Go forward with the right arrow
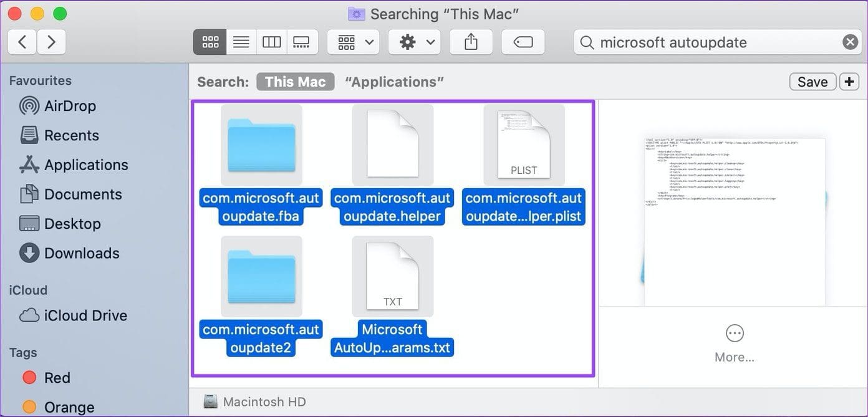868x417 pixels. click(52, 42)
